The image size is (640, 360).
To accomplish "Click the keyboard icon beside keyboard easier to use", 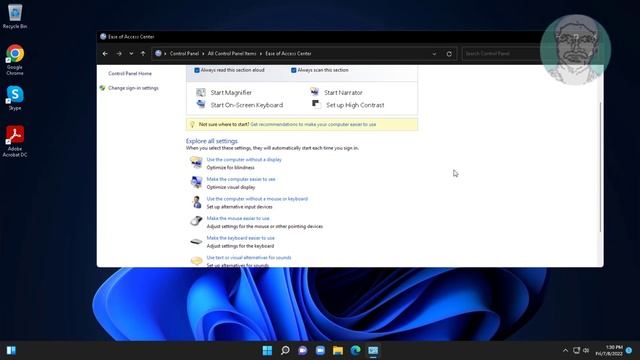I will 196,241.
